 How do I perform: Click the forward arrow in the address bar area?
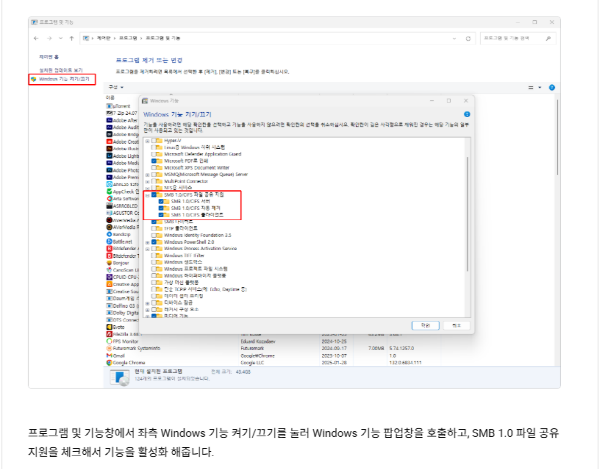pos(49,38)
